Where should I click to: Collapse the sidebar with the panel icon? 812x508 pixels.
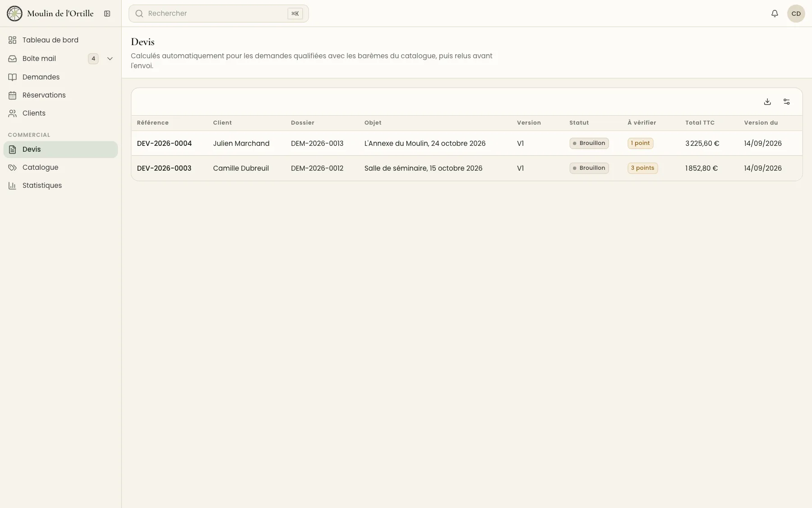pyautogui.click(x=107, y=14)
